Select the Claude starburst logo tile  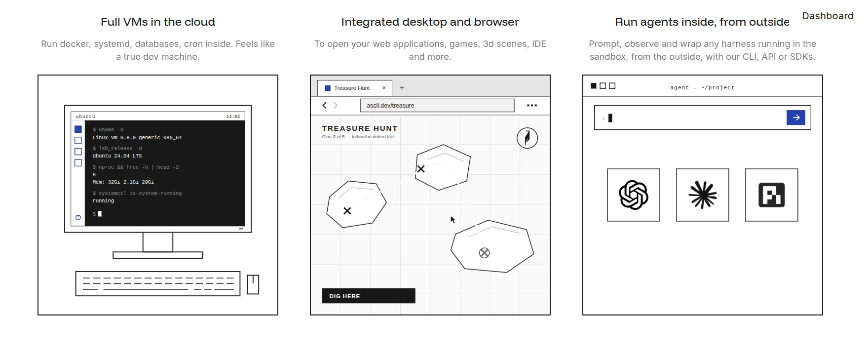pyautogui.click(x=703, y=195)
